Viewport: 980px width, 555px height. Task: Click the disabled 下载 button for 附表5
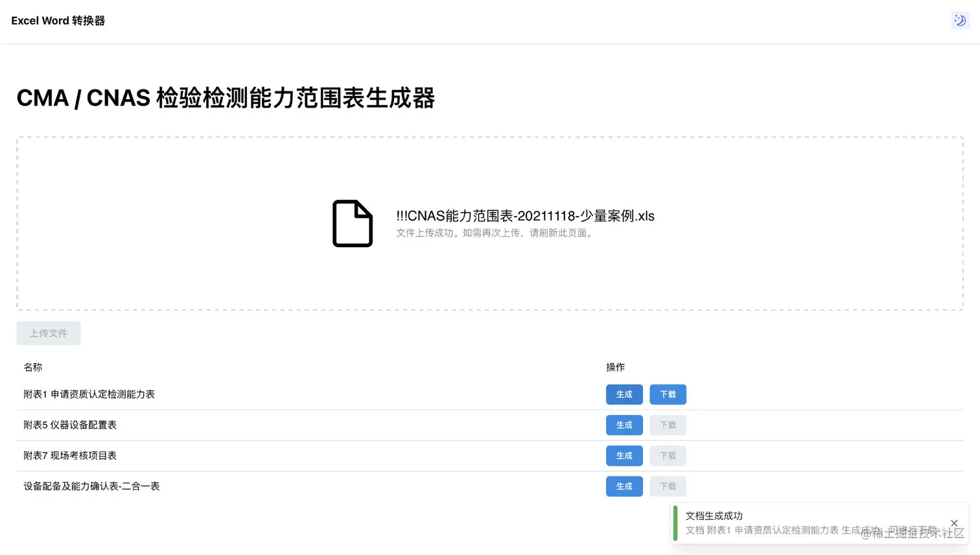(668, 425)
